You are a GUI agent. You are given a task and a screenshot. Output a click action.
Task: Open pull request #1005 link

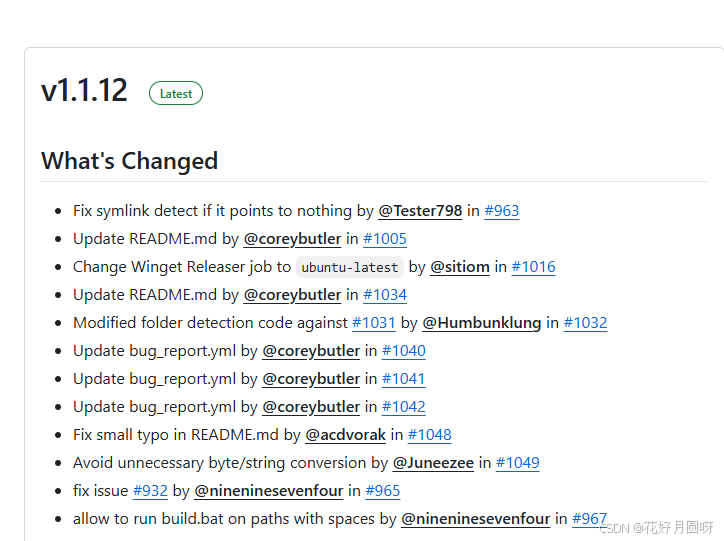click(385, 239)
